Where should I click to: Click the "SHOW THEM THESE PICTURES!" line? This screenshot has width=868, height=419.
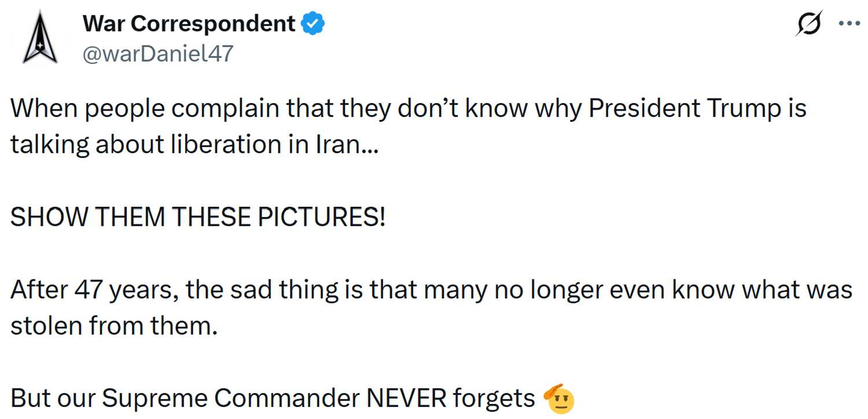(x=198, y=217)
